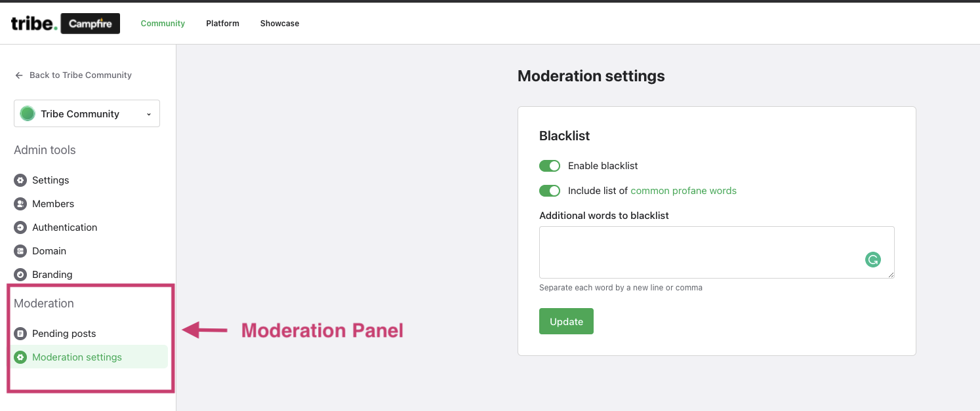
Task: Go to the Showcase tab
Action: (x=279, y=24)
